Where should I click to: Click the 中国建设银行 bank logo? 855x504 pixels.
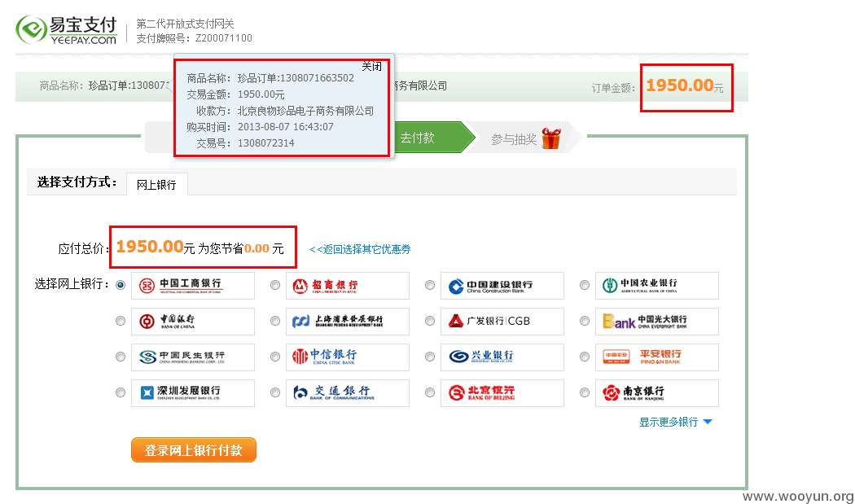pos(502,286)
